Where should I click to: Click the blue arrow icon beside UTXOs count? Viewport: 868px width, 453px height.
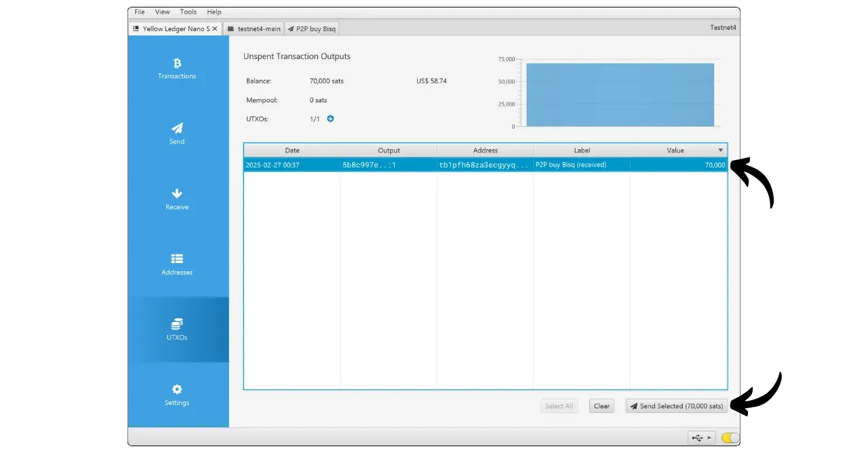[331, 119]
